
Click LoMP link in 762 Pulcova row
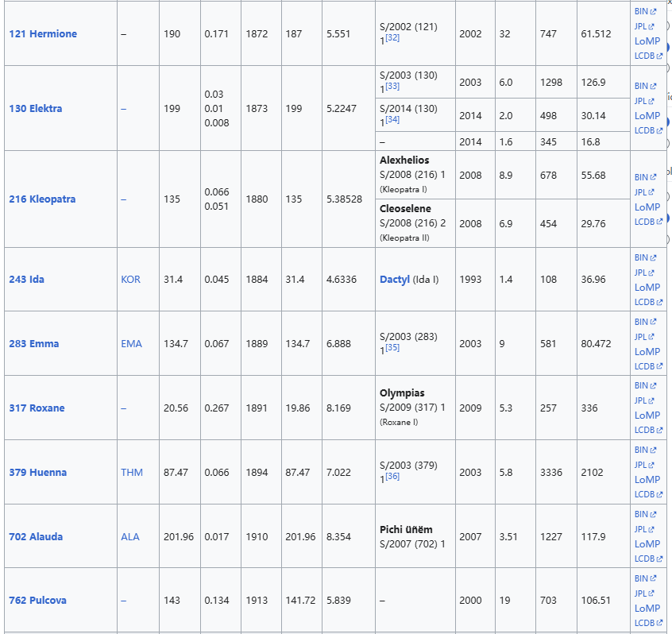click(647, 609)
